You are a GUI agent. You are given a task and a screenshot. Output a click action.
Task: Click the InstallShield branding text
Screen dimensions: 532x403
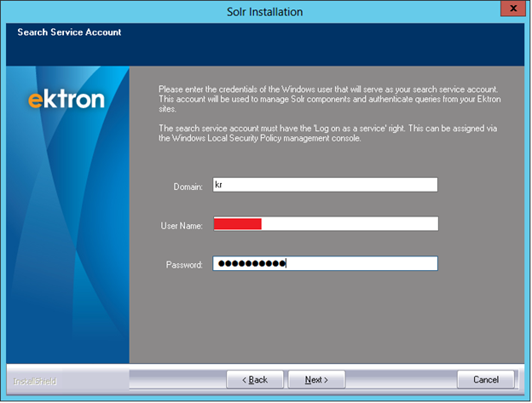coord(35,381)
